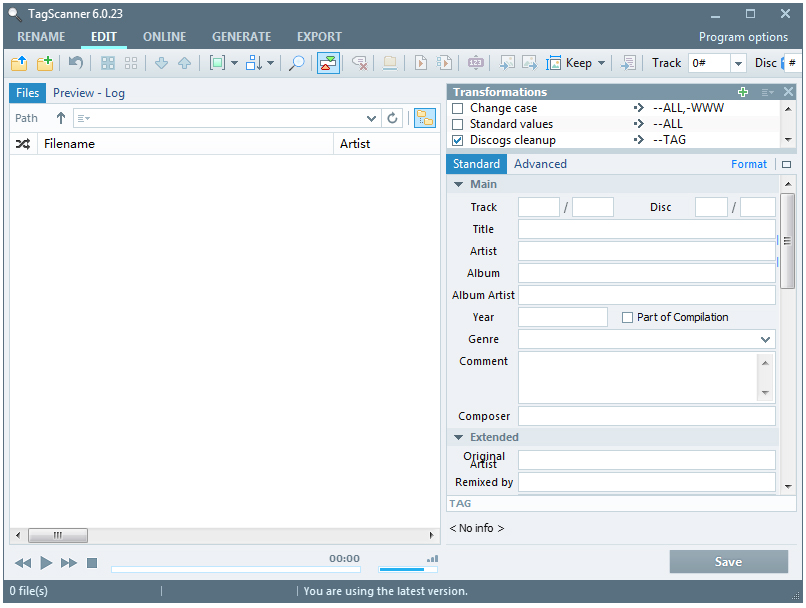
Task: Click the horizontal scrollbar thumb in file list
Action: 58,536
